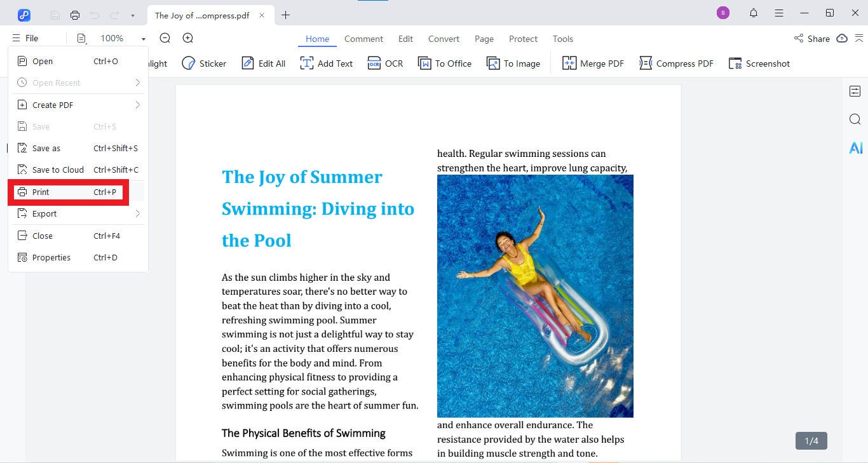Click the Screenshot tool
Viewport: 868px width, 463px height.
click(759, 64)
